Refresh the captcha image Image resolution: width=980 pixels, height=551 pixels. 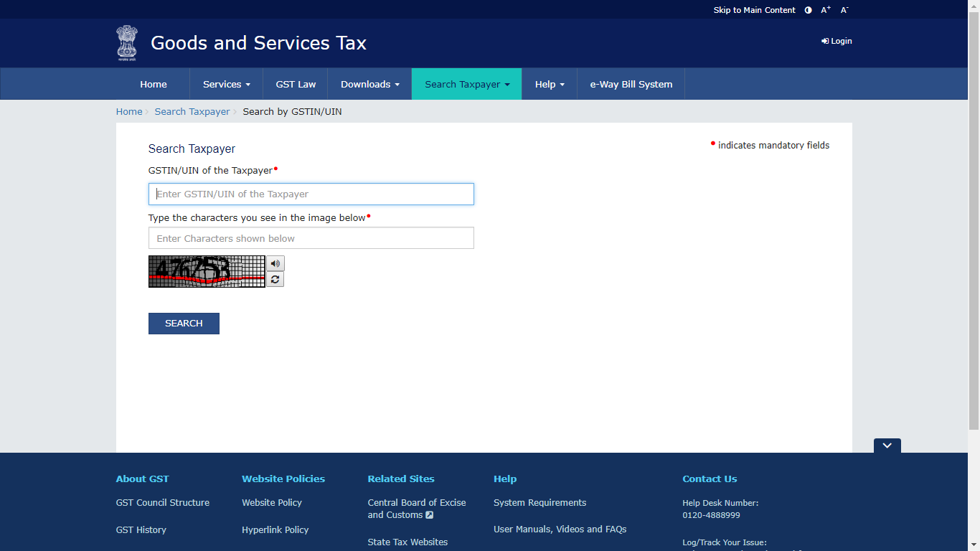click(275, 279)
